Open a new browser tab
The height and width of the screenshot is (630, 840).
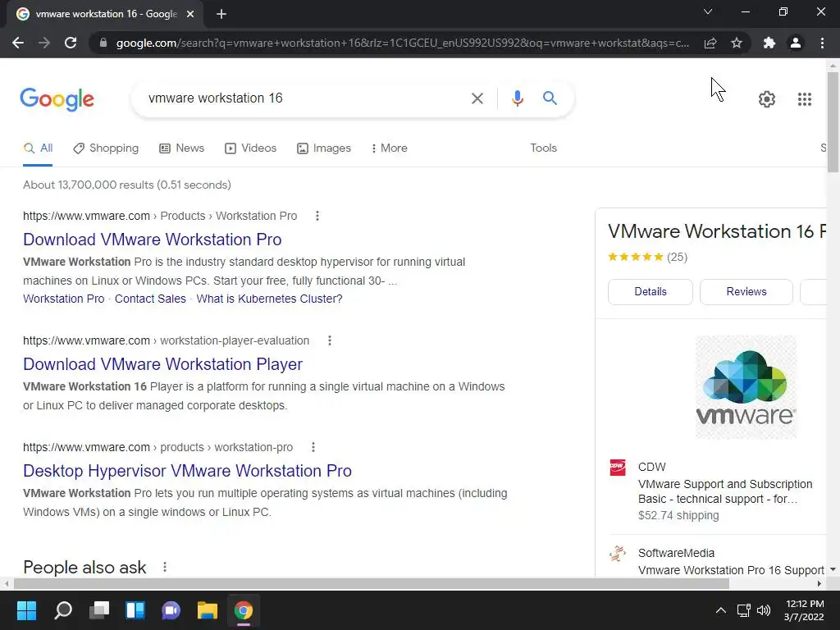click(x=221, y=14)
